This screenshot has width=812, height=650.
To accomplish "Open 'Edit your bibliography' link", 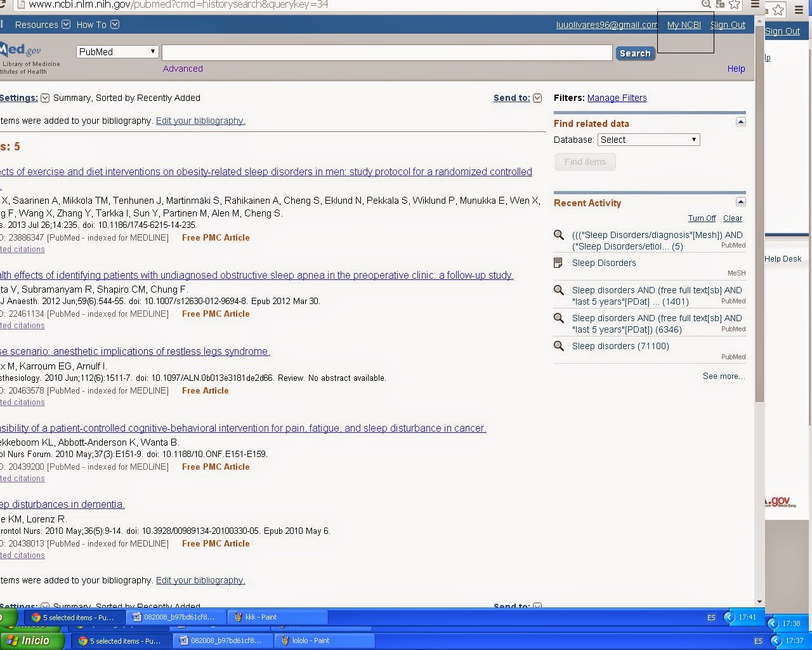I will click(x=200, y=121).
